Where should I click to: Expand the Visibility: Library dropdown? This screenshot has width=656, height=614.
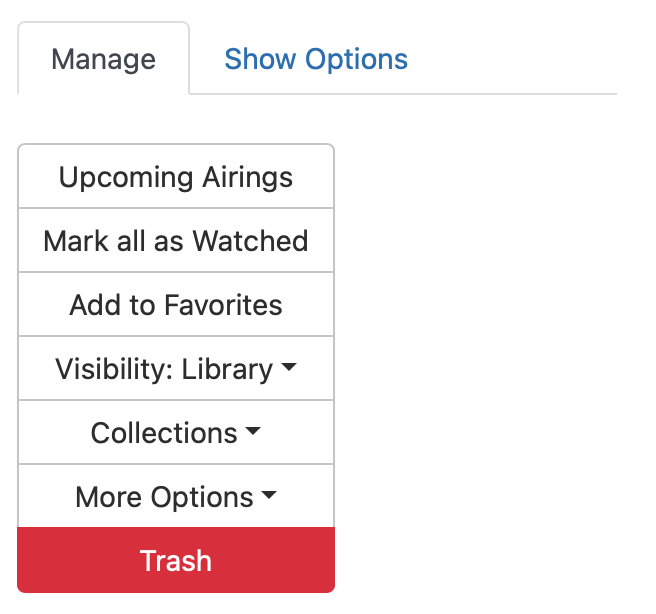click(176, 369)
